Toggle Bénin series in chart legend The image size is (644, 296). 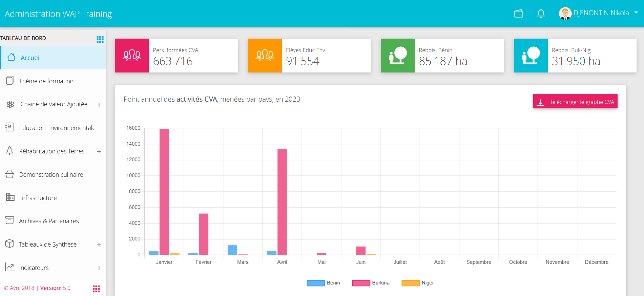pyautogui.click(x=323, y=283)
